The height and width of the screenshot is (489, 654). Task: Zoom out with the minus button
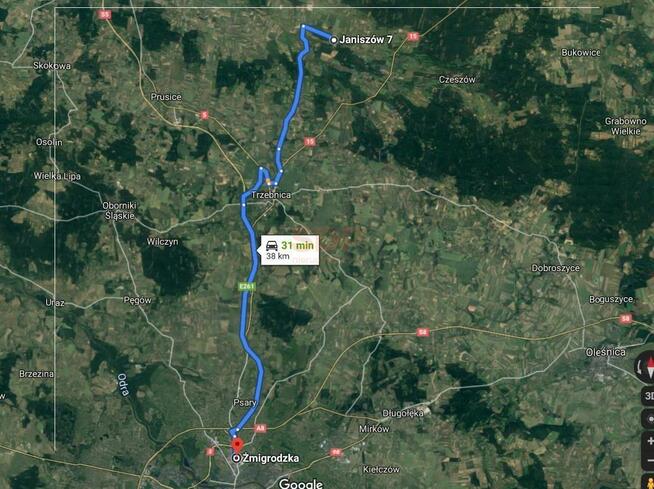point(650,461)
